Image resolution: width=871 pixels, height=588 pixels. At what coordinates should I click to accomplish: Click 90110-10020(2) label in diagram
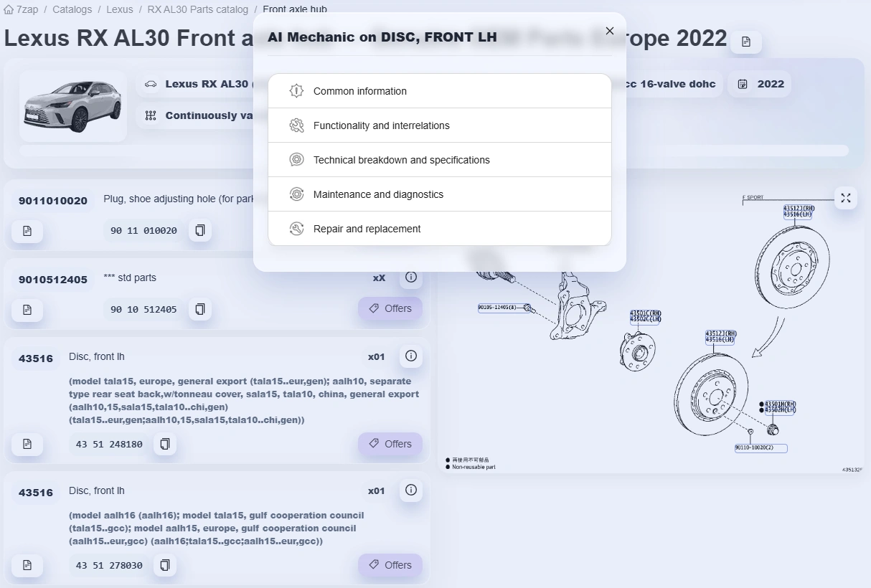[761, 448]
